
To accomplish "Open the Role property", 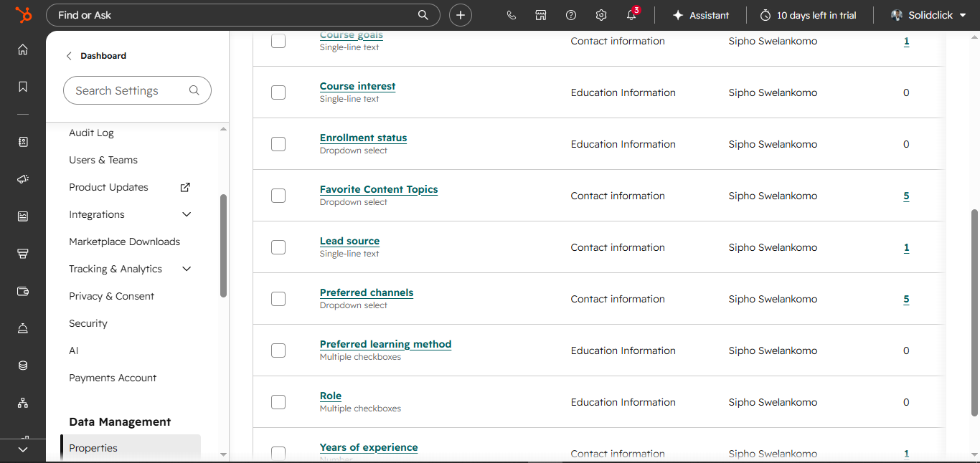I will (331, 396).
